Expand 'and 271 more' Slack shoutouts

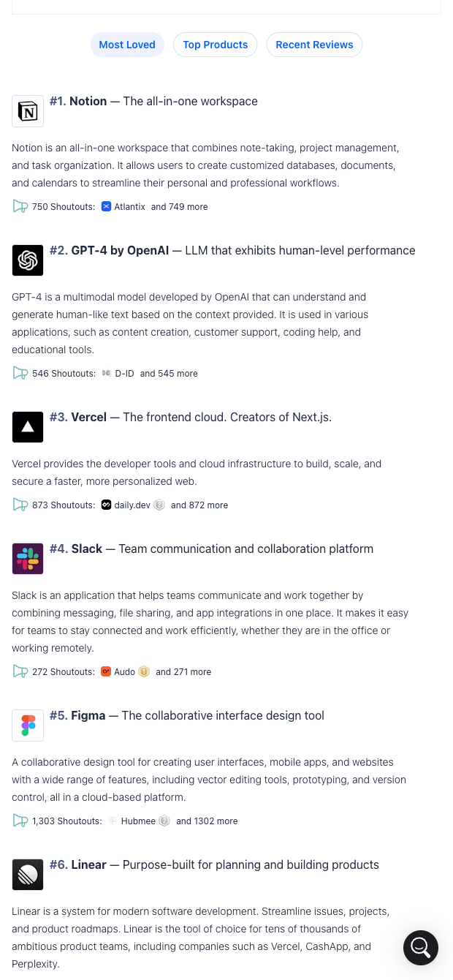click(x=183, y=672)
